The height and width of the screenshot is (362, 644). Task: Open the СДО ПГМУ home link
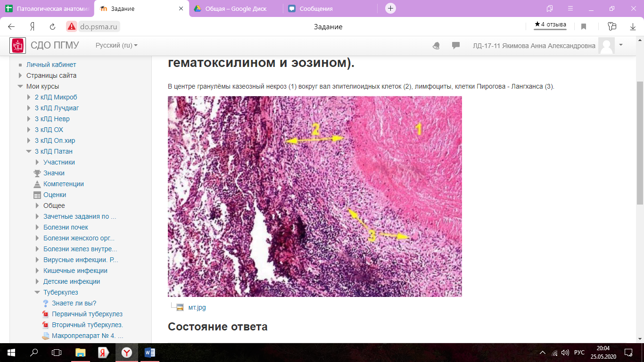55,45
